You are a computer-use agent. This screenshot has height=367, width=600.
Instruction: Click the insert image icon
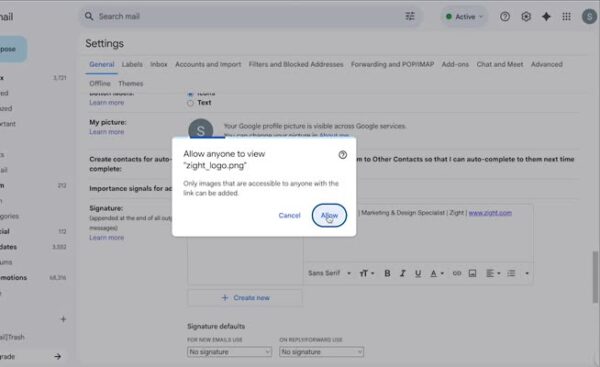click(x=473, y=273)
